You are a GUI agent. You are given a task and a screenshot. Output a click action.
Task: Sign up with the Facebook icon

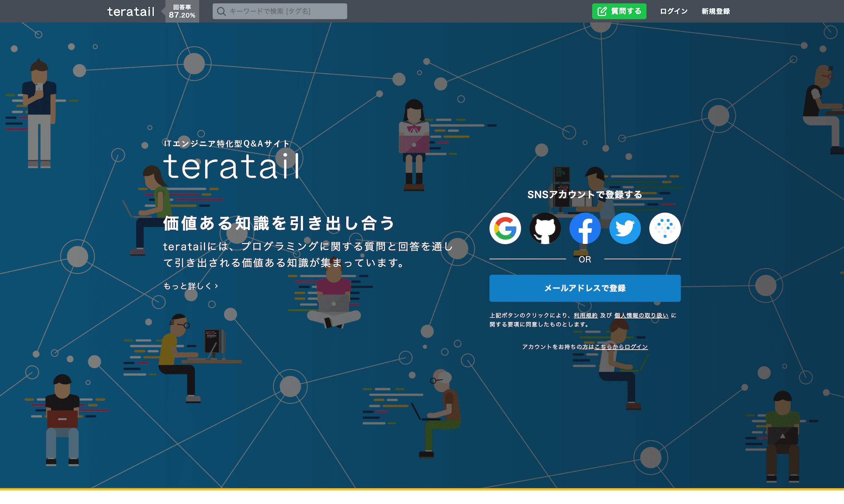(585, 229)
